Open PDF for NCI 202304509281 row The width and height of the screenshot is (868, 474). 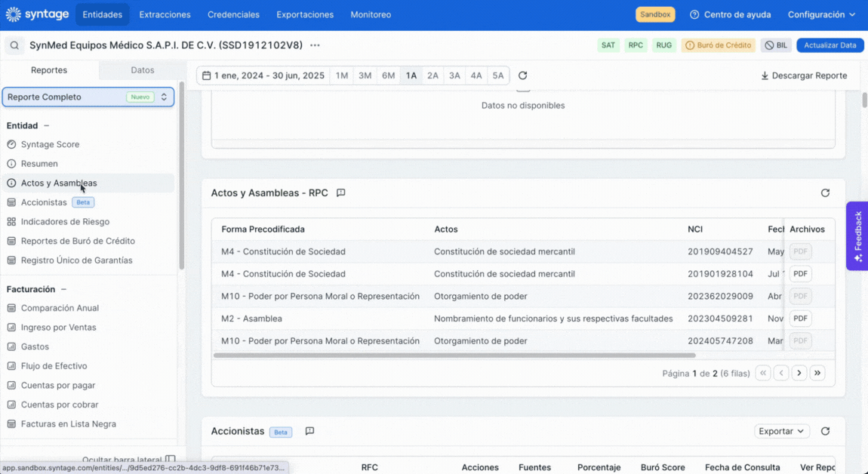tap(800, 319)
